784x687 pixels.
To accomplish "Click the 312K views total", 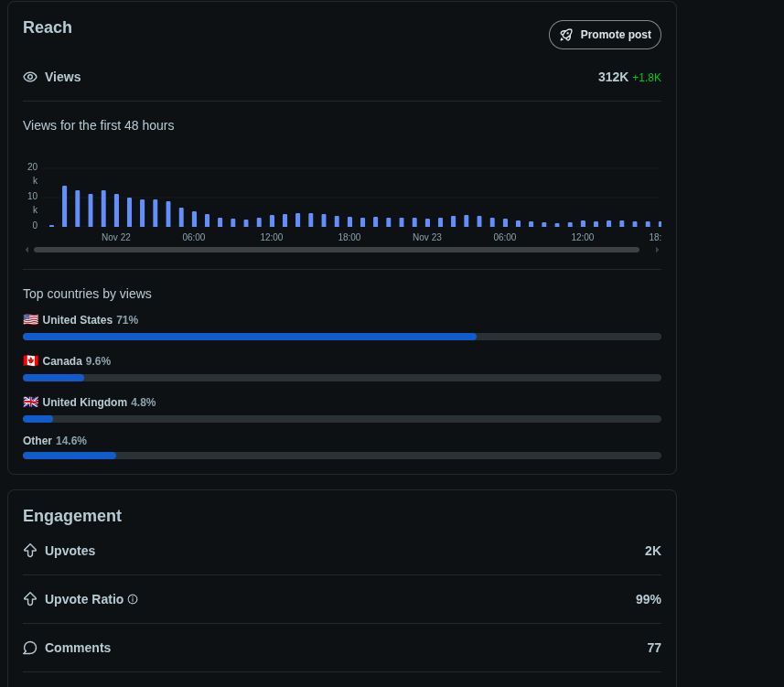I will (613, 77).
